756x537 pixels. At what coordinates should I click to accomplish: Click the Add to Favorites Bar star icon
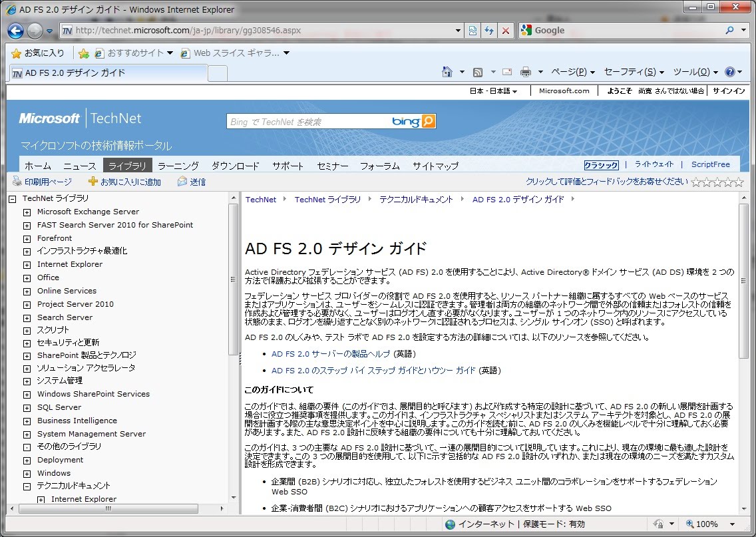tap(83, 53)
